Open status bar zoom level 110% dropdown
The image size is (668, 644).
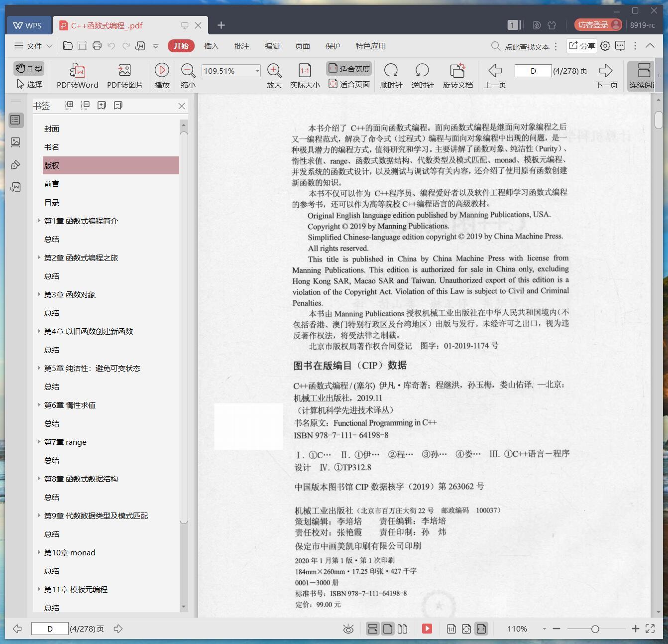tap(544, 629)
